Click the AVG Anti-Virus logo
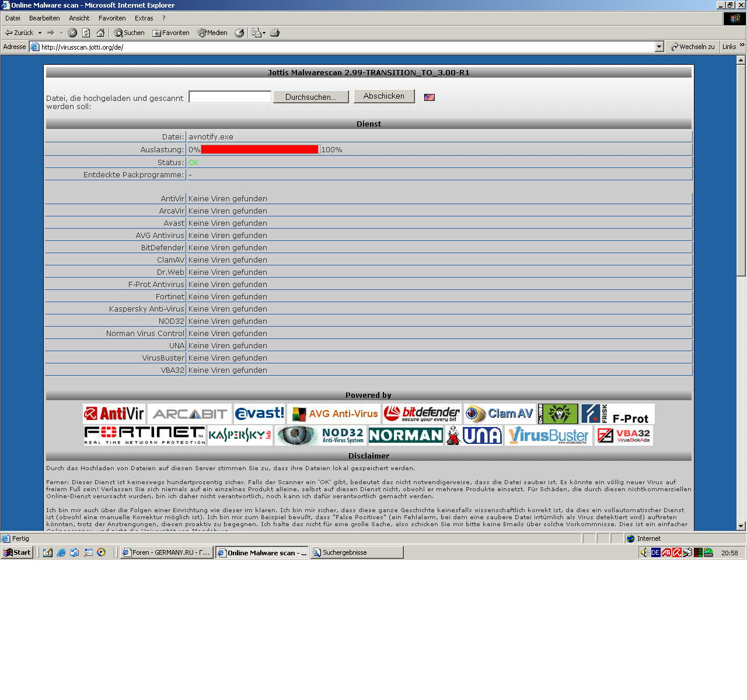The image size is (747, 700). pos(334,414)
